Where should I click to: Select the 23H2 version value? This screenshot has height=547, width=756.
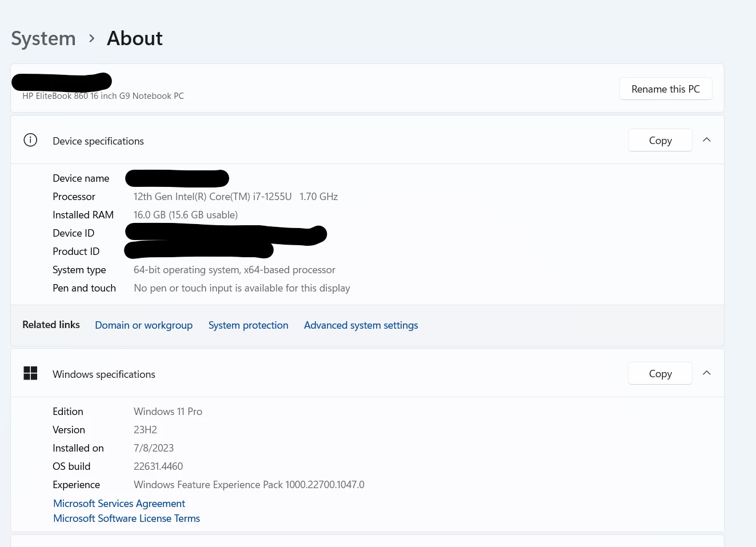(x=145, y=430)
